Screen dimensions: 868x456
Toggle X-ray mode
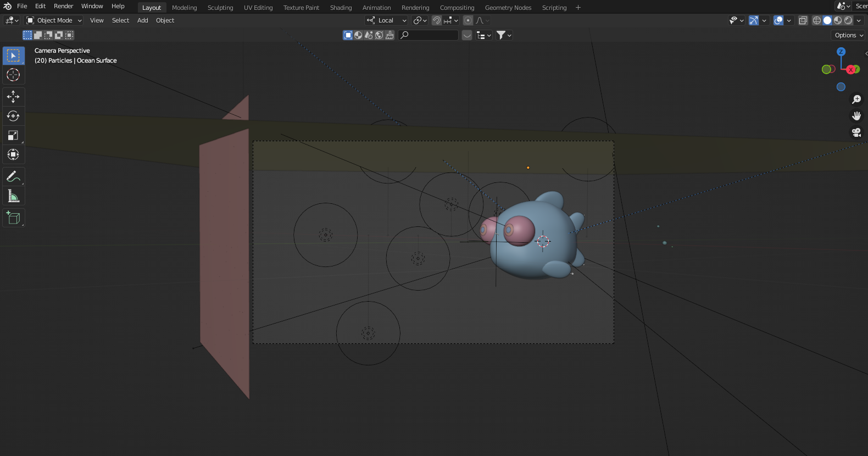[803, 20]
